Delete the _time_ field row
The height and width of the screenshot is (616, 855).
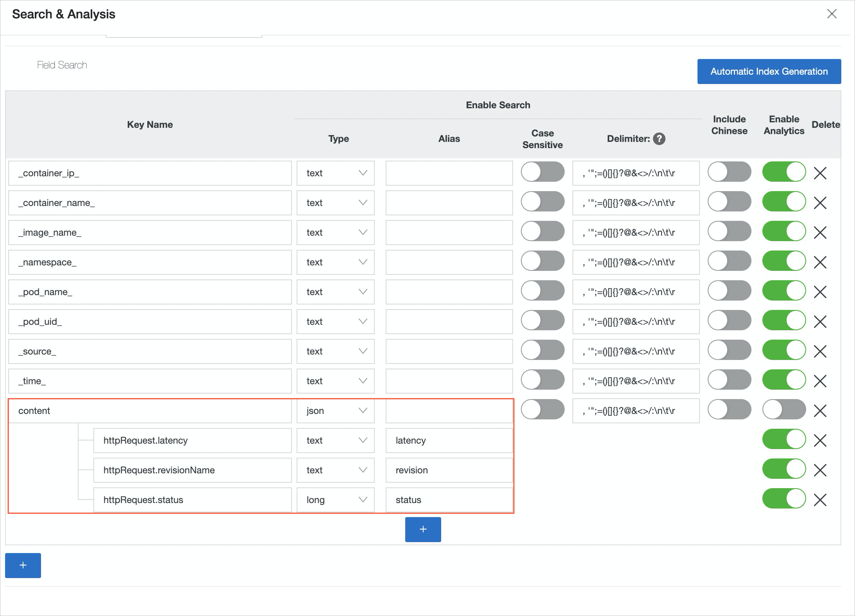(x=820, y=381)
